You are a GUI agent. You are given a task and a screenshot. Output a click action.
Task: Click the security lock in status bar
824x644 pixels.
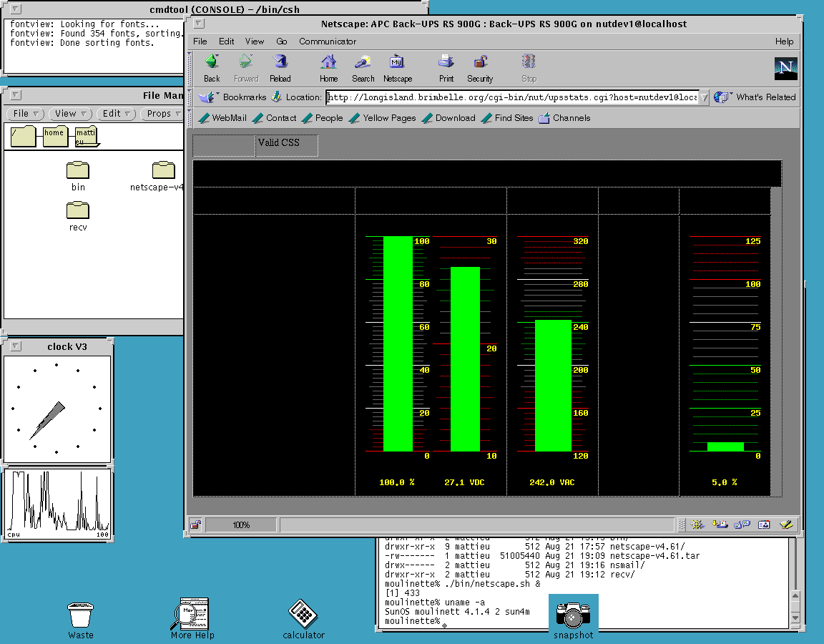195,525
